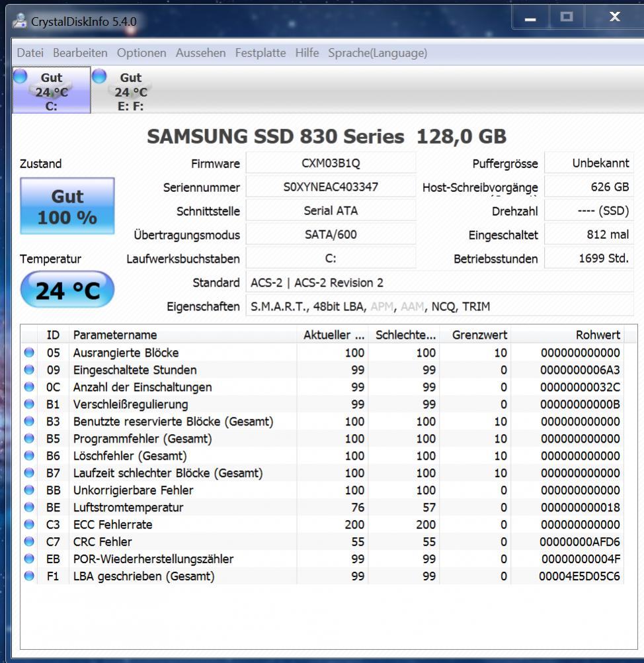Click the Standard field ACS-2 Revision 2
Screen dimensions: 644x663
click(440, 283)
